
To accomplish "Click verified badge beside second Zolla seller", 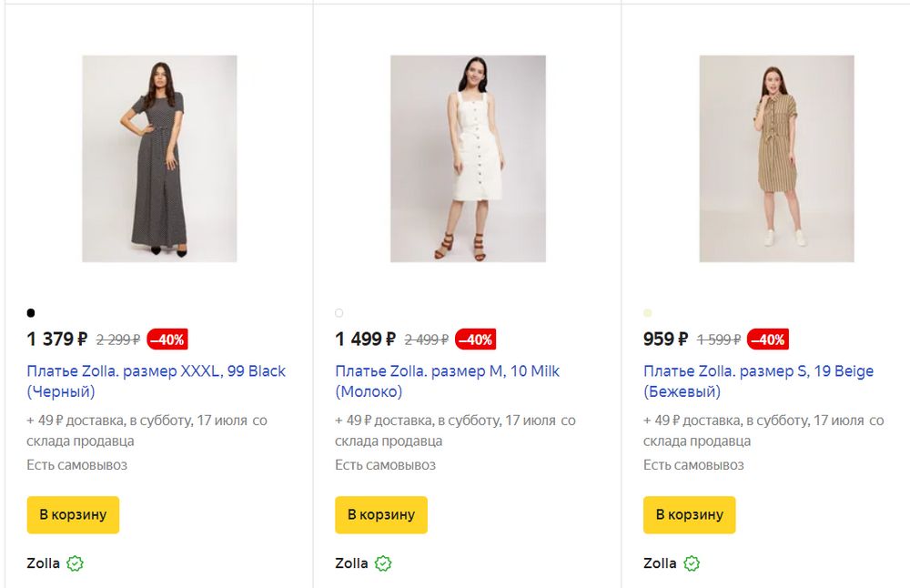I will (384, 563).
